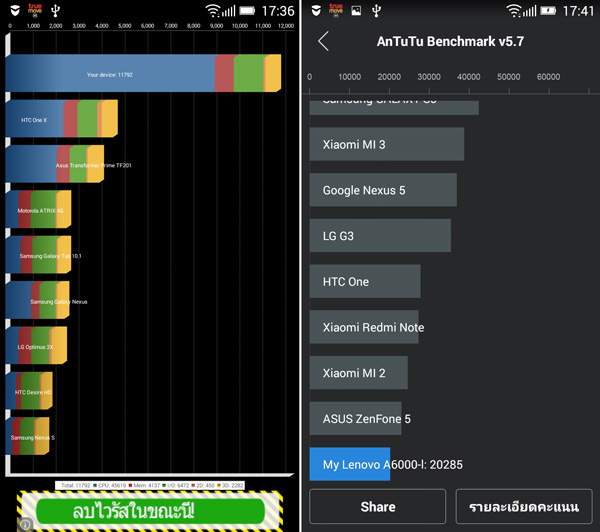Select the My Lenovo A6000-l score bar

pos(349,465)
